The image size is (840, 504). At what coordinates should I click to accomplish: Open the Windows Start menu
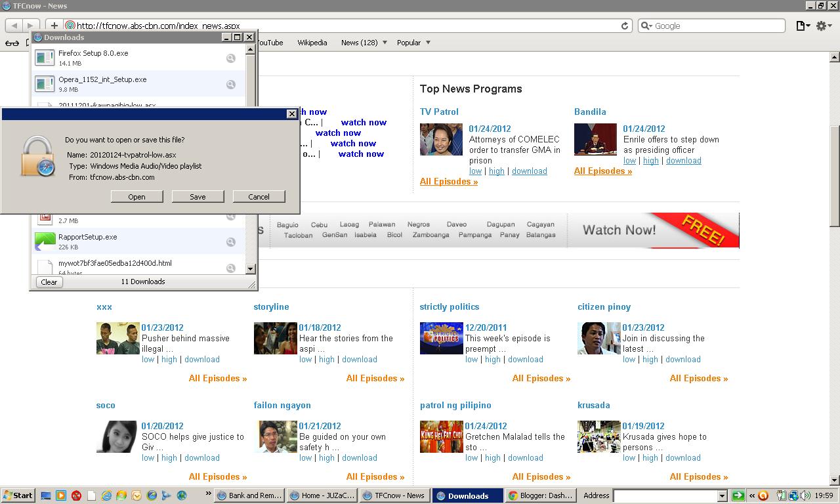point(18,495)
